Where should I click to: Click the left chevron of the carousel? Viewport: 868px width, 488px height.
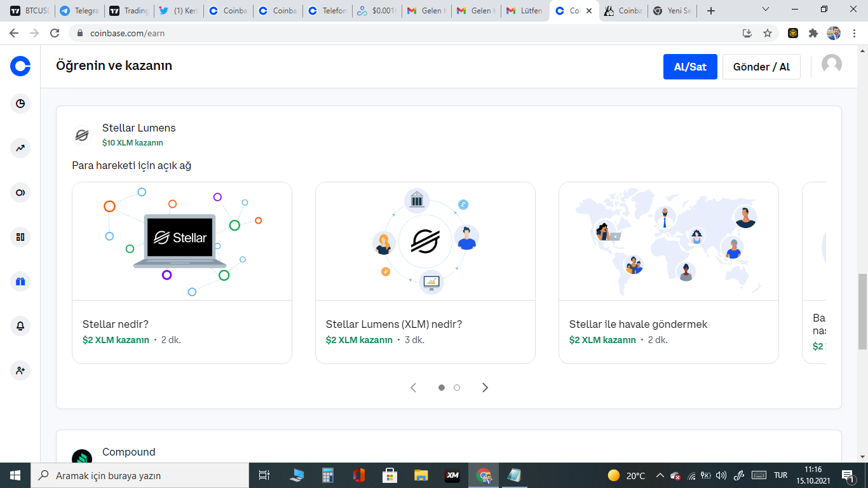pyautogui.click(x=413, y=388)
